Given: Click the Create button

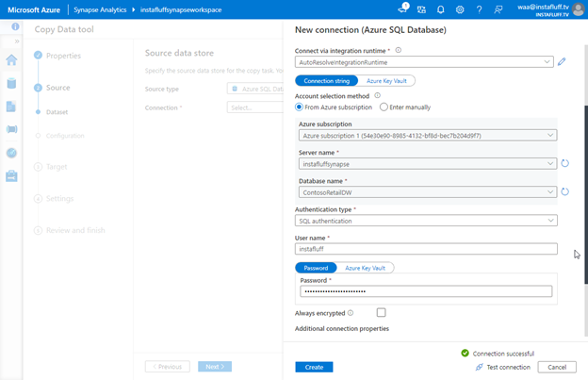Looking at the screenshot, I should click(x=314, y=367).
